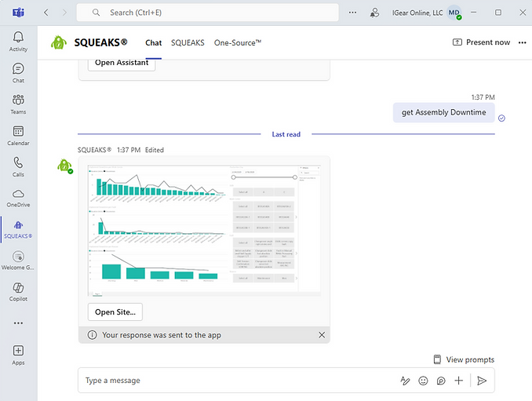
Task: Open OneDrive from the sidebar
Action: [x=18, y=197]
